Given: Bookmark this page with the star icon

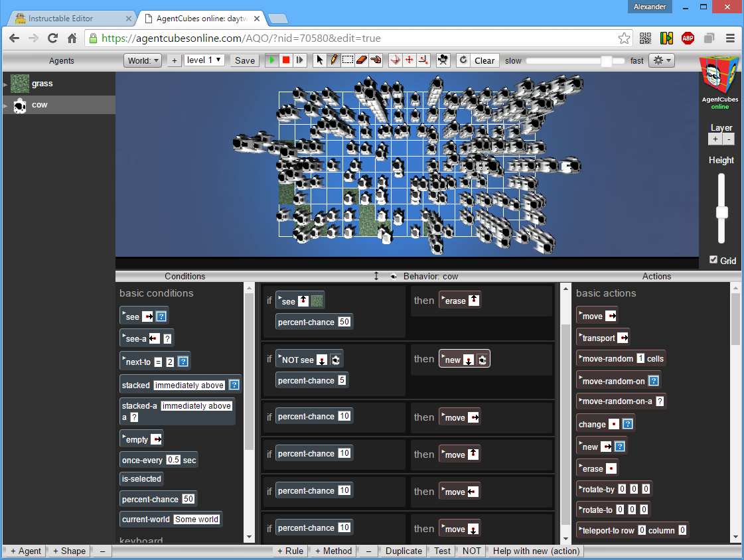Looking at the screenshot, I should (x=625, y=38).
